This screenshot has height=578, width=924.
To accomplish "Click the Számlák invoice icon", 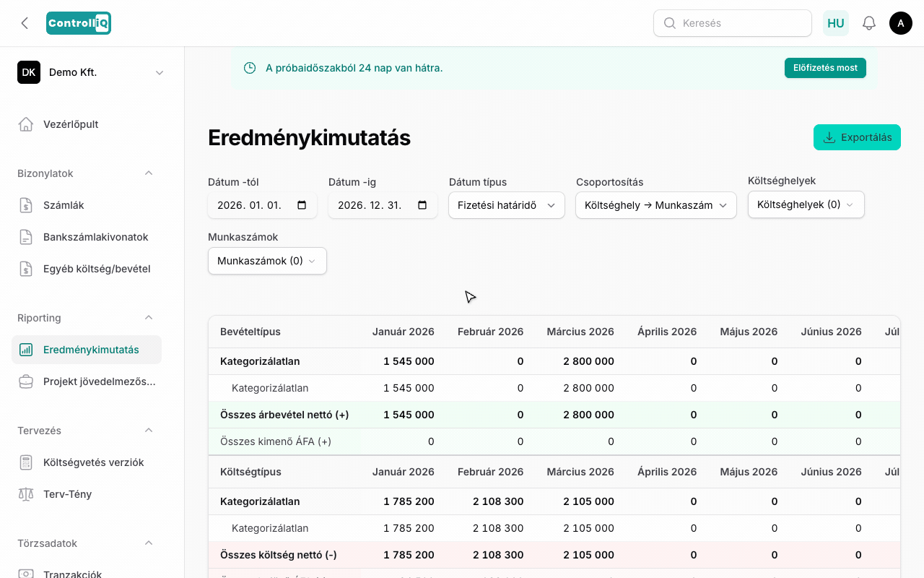I will (26, 205).
